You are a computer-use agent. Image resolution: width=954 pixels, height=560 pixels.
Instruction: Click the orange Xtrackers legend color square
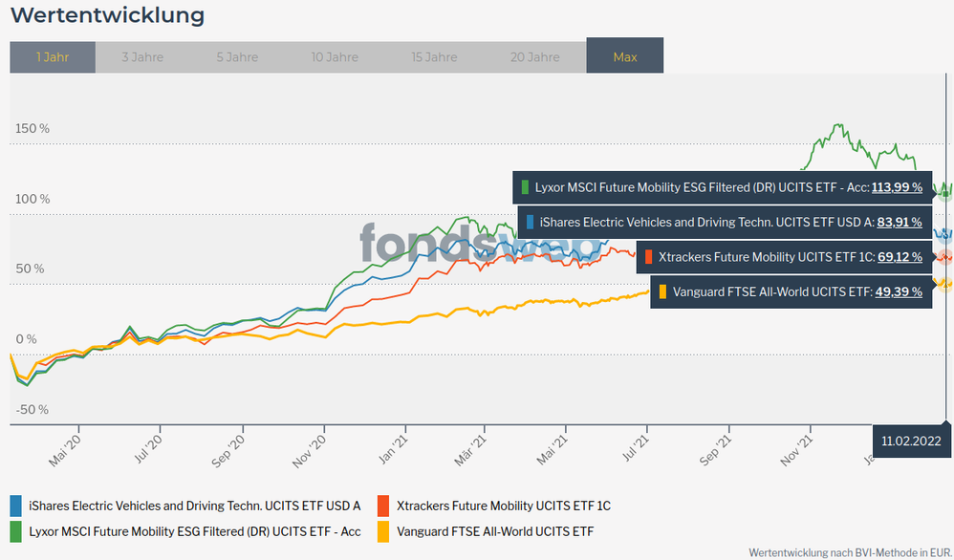pyautogui.click(x=385, y=506)
